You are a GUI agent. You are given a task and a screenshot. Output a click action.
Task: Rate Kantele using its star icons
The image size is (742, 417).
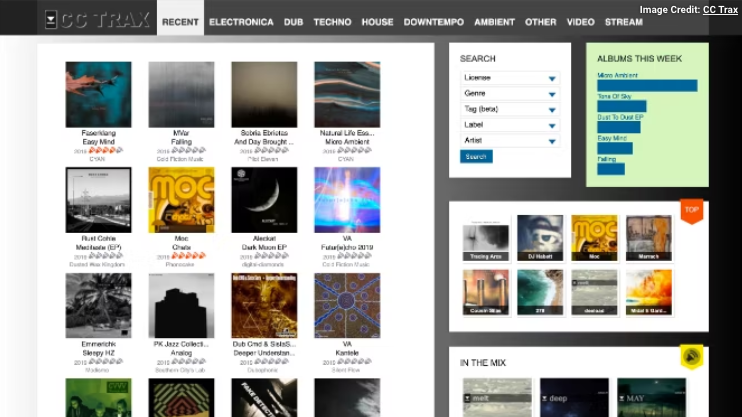[354, 362]
